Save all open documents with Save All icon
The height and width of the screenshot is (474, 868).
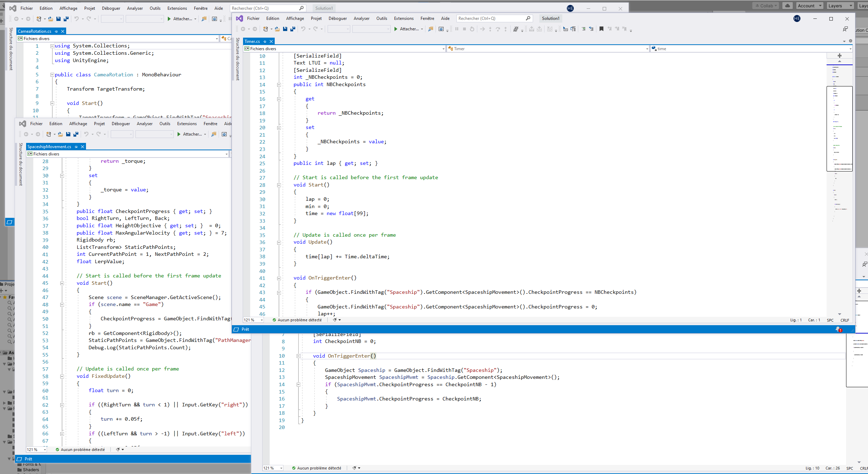[x=292, y=29]
